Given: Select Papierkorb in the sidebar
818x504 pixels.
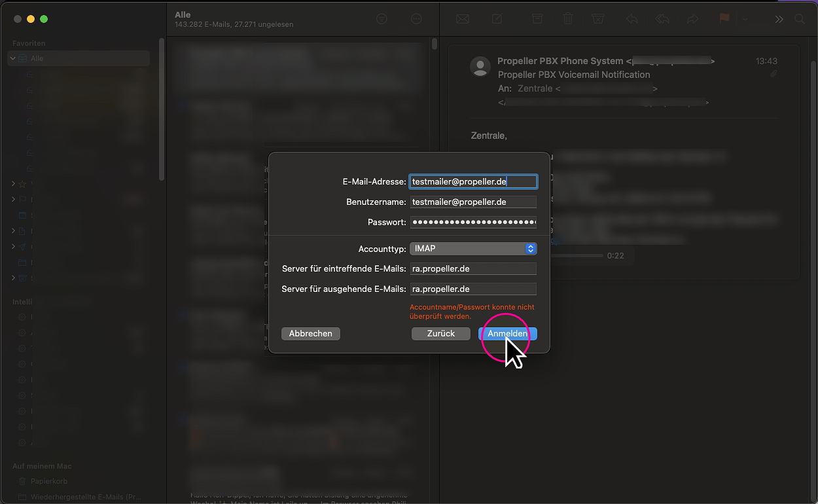Looking at the screenshot, I should point(50,481).
